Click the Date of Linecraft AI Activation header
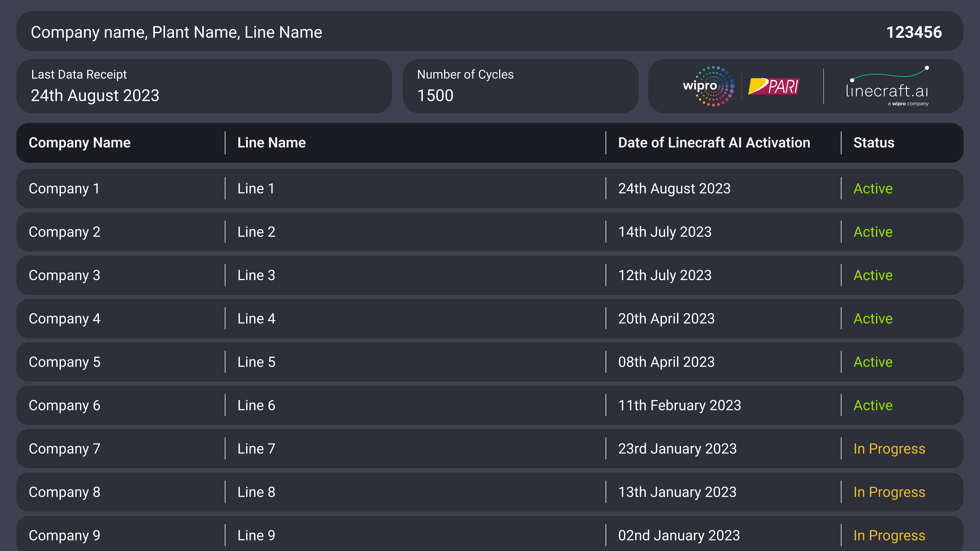Screen dimensions: 980x551 714,143
